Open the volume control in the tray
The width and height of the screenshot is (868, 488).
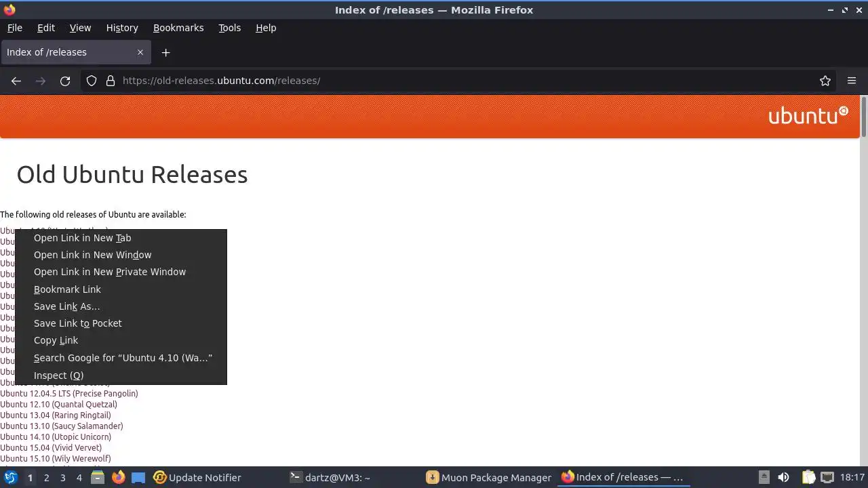click(784, 477)
